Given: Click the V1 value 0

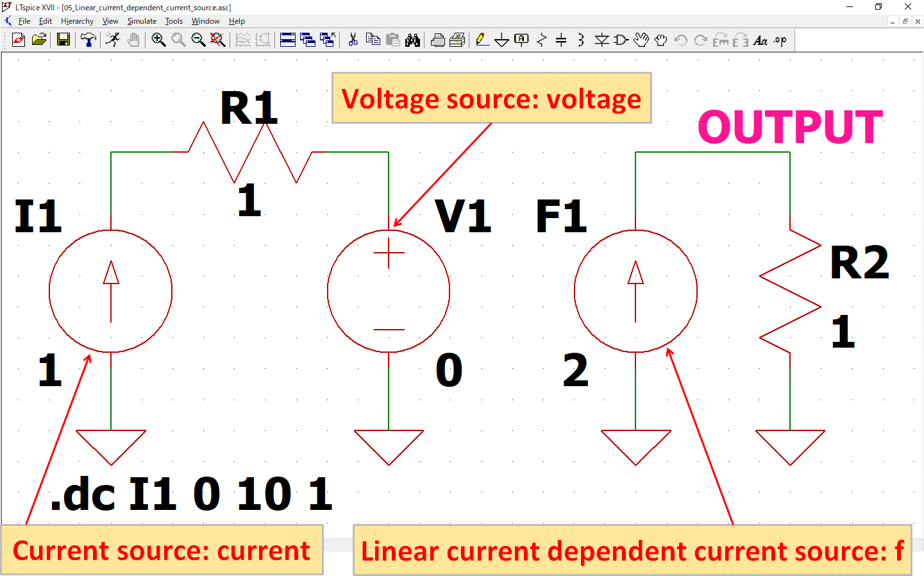Looking at the screenshot, I should (x=449, y=370).
